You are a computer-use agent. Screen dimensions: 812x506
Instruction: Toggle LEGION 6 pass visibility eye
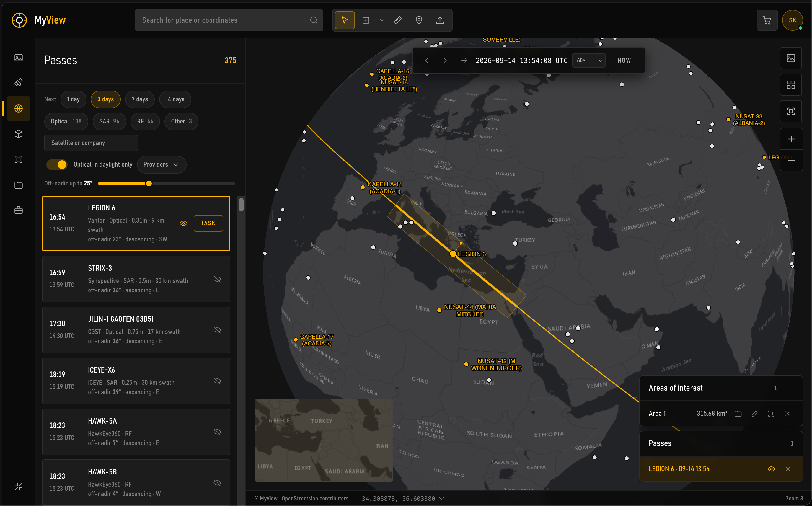[x=183, y=223]
